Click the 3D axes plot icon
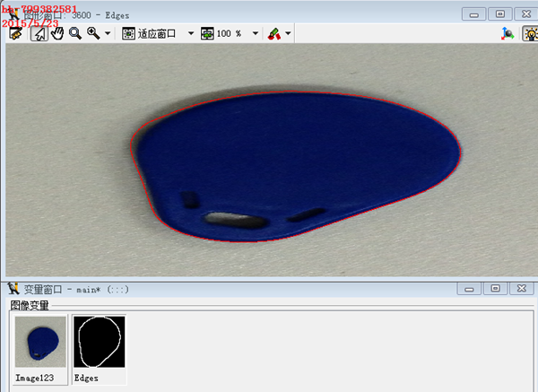 (508, 34)
